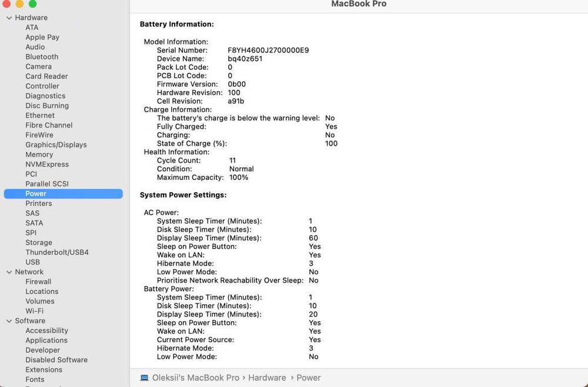This screenshot has height=387, width=588.
Task: Click the Software category label
Action: [x=30, y=321]
